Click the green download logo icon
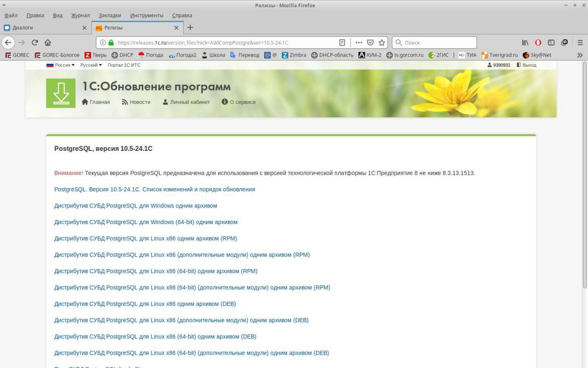Viewport: 588px width, 368px height. click(61, 93)
